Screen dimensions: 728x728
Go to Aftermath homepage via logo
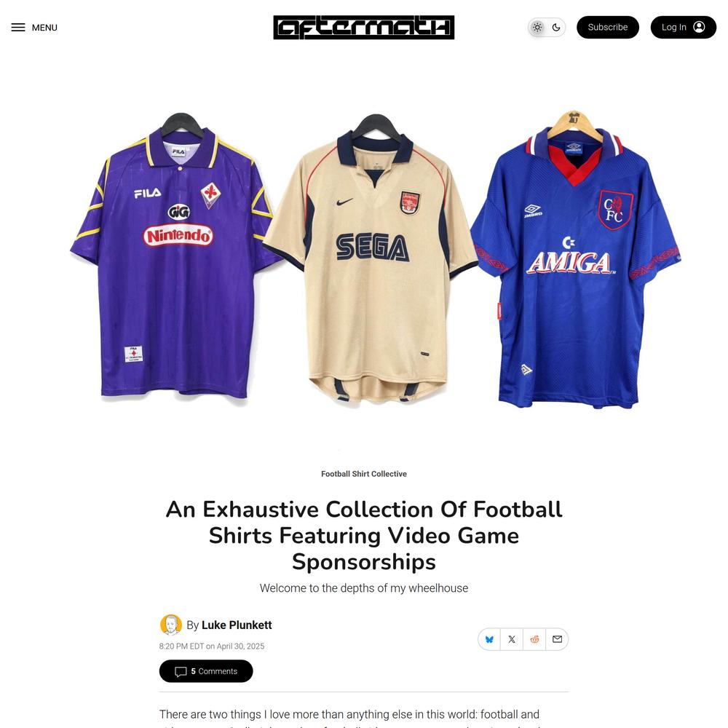tap(363, 28)
